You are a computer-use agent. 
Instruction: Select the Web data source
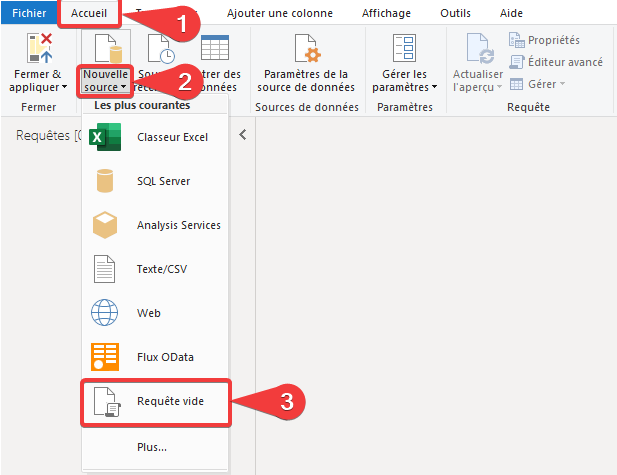tap(155, 313)
